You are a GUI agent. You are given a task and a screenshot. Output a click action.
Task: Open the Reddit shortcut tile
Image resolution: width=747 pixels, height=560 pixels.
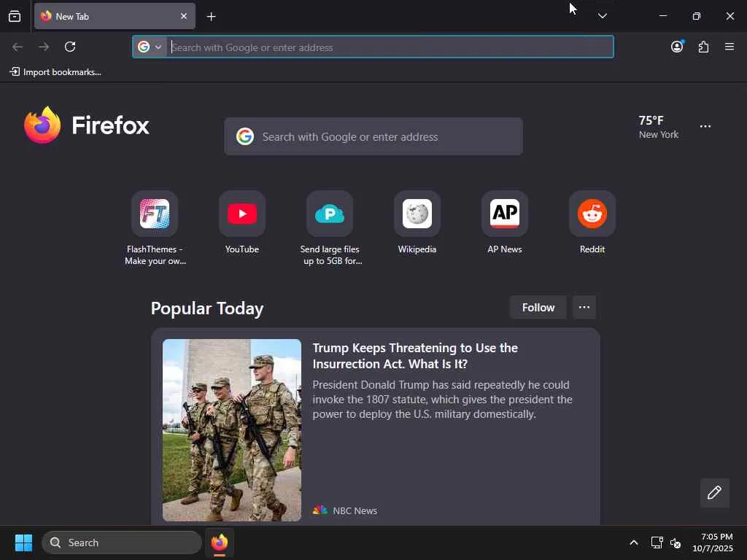592,214
